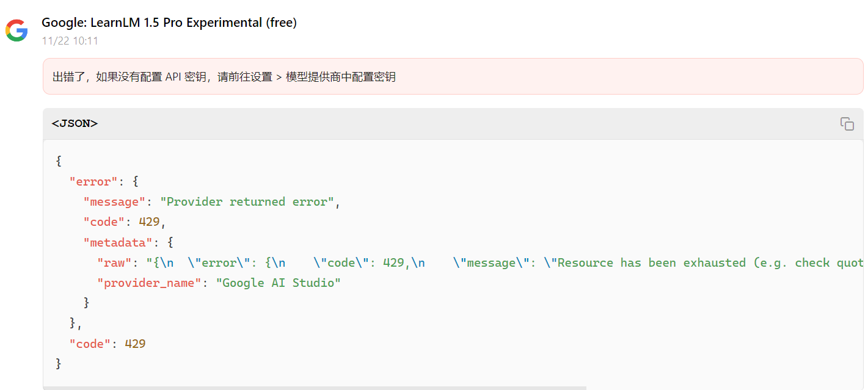Click the <JSON> header label
The height and width of the screenshot is (390, 868).
(75, 123)
